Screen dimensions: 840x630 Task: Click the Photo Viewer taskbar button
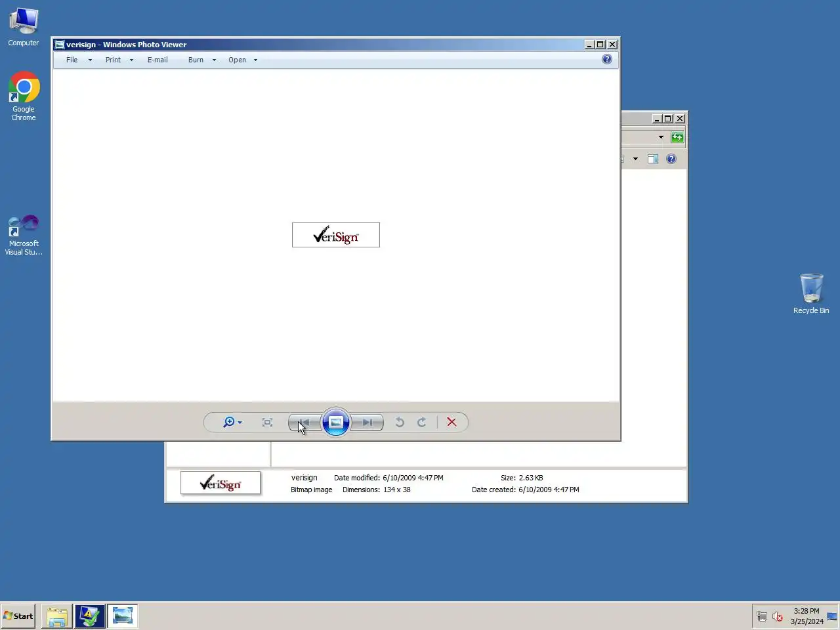click(x=122, y=616)
